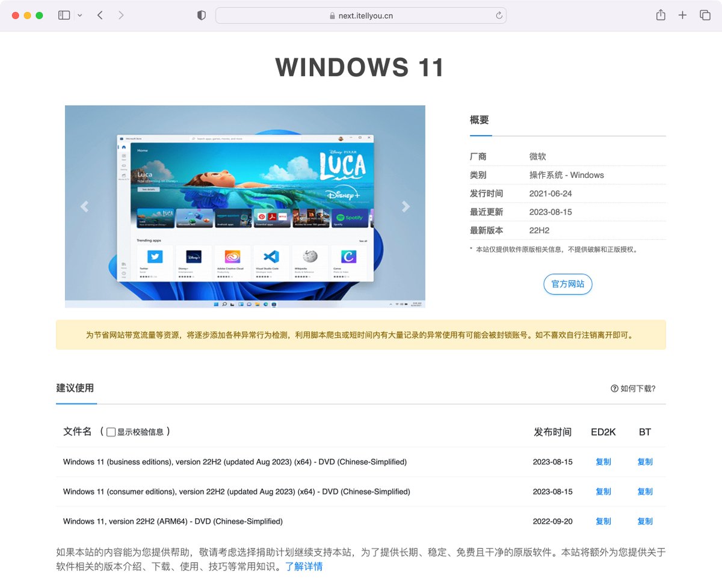The width and height of the screenshot is (722, 588).
Task: Copy ED2K link for ARM64 version
Action: coord(603,521)
